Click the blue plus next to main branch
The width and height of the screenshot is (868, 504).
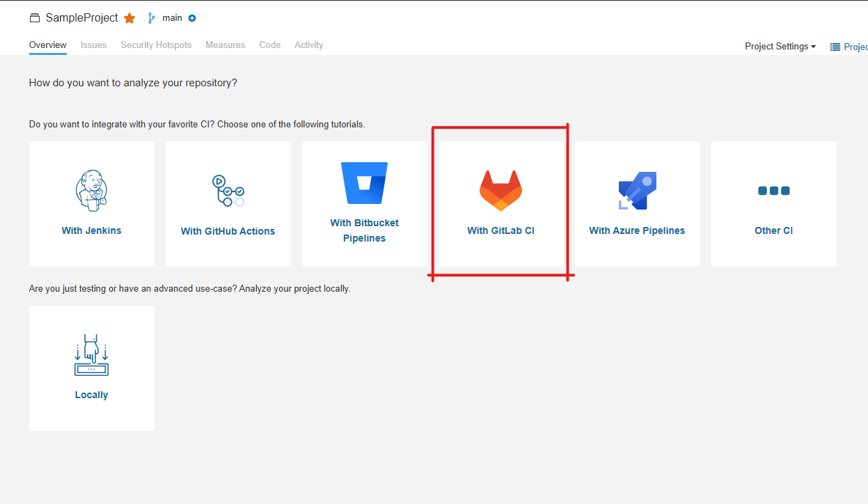191,17
